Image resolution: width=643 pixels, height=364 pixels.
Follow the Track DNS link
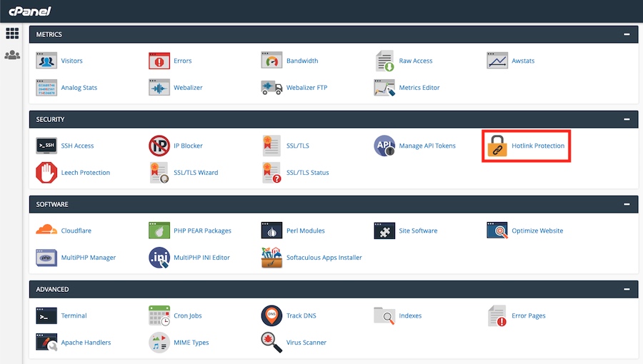[x=301, y=315]
